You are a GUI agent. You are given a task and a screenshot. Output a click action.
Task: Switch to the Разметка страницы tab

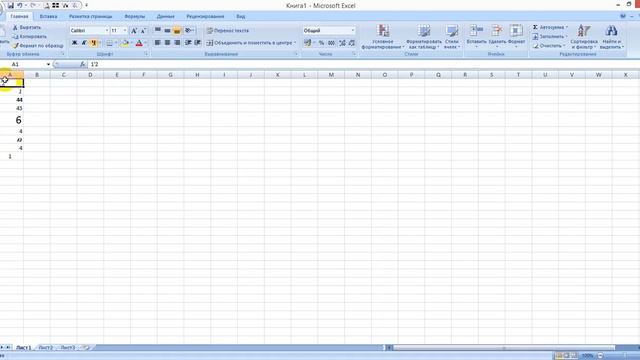(x=90, y=17)
